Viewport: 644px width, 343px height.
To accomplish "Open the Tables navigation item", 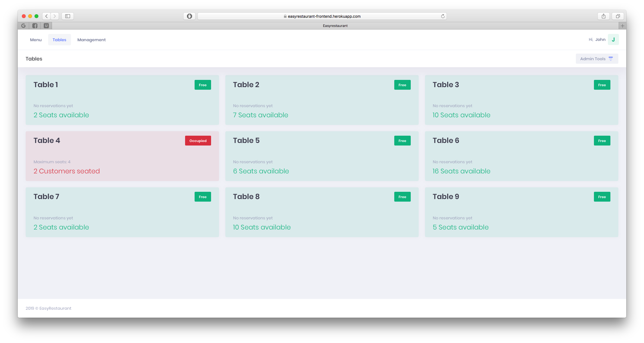I will [60, 40].
